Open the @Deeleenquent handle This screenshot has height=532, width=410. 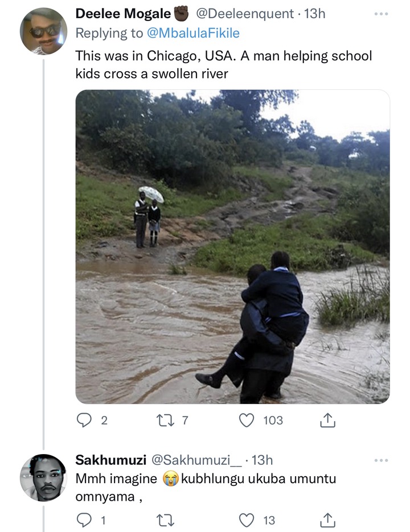click(x=245, y=14)
